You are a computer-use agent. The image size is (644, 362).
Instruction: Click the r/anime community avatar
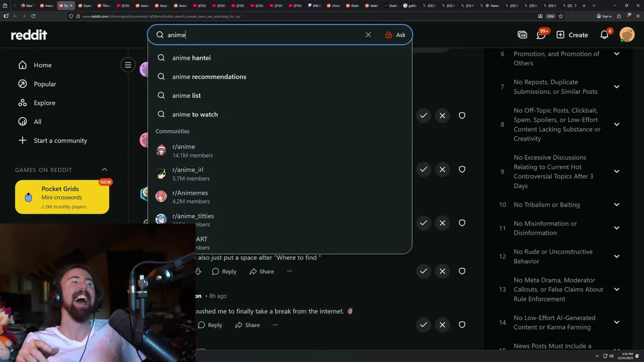pyautogui.click(x=161, y=151)
